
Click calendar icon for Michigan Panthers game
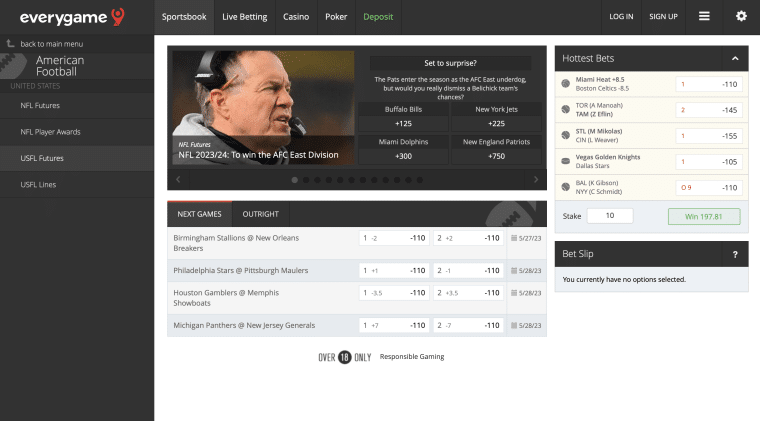514,326
